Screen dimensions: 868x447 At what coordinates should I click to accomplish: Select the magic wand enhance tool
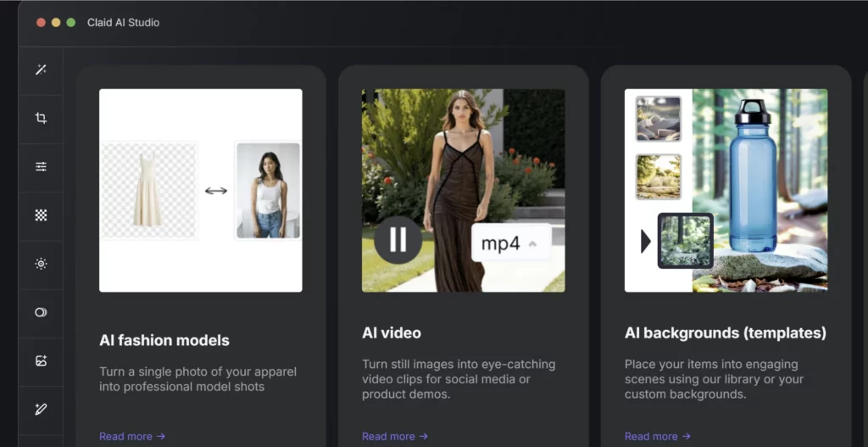click(x=41, y=70)
